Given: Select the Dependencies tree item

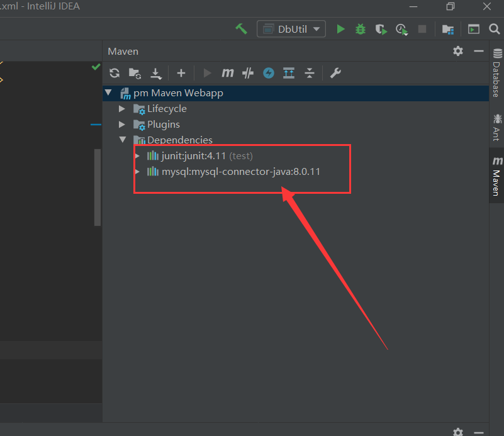Looking at the screenshot, I should 180,140.
